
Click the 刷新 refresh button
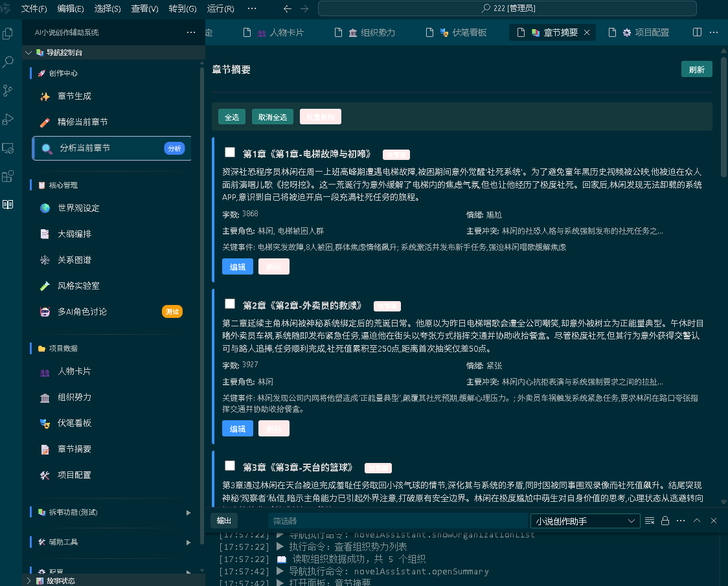696,69
